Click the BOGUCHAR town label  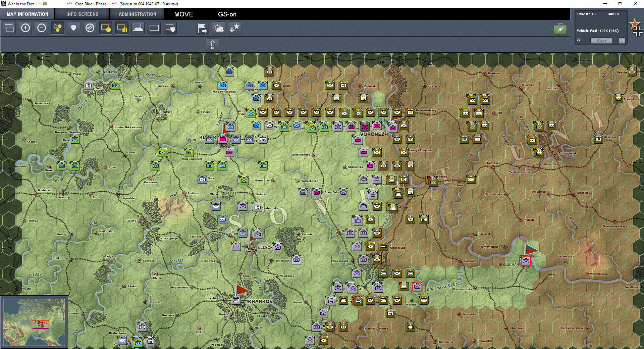click(508, 264)
